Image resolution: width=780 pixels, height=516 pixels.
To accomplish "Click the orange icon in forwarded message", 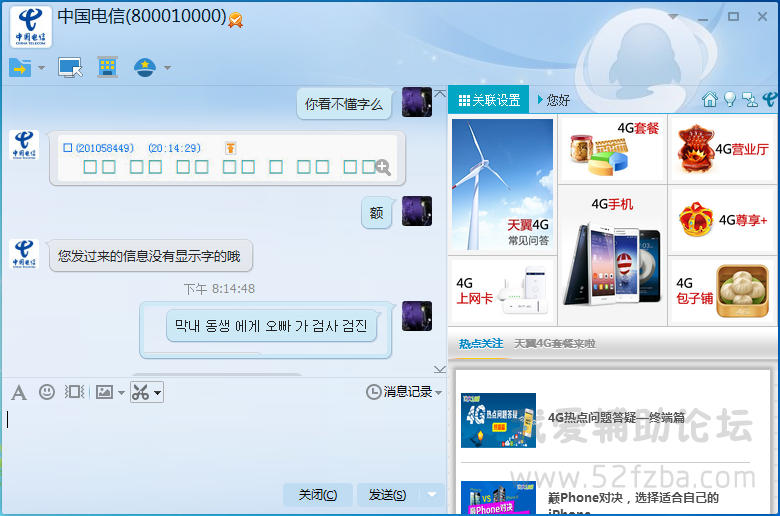I will point(230,148).
